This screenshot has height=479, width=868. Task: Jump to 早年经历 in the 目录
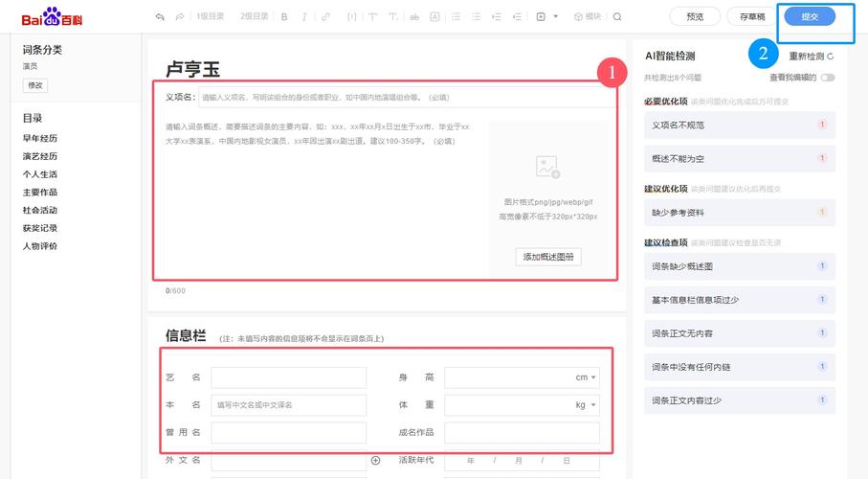click(40, 138)
